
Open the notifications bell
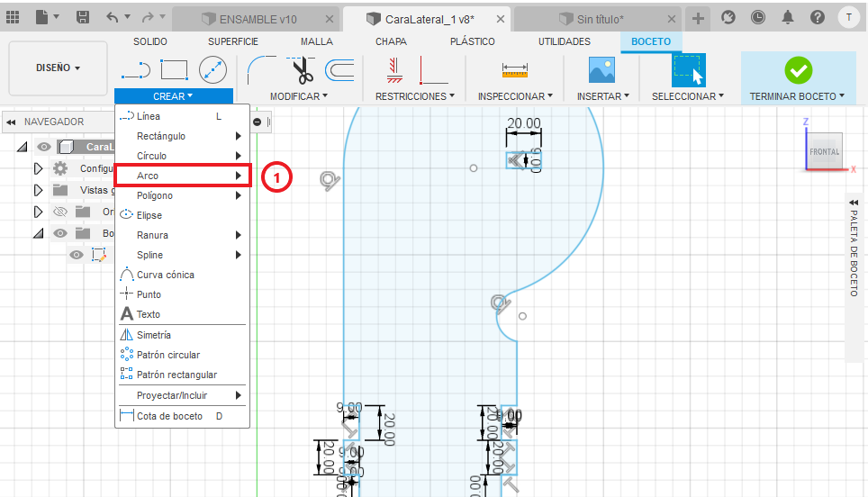pos(788,17)
